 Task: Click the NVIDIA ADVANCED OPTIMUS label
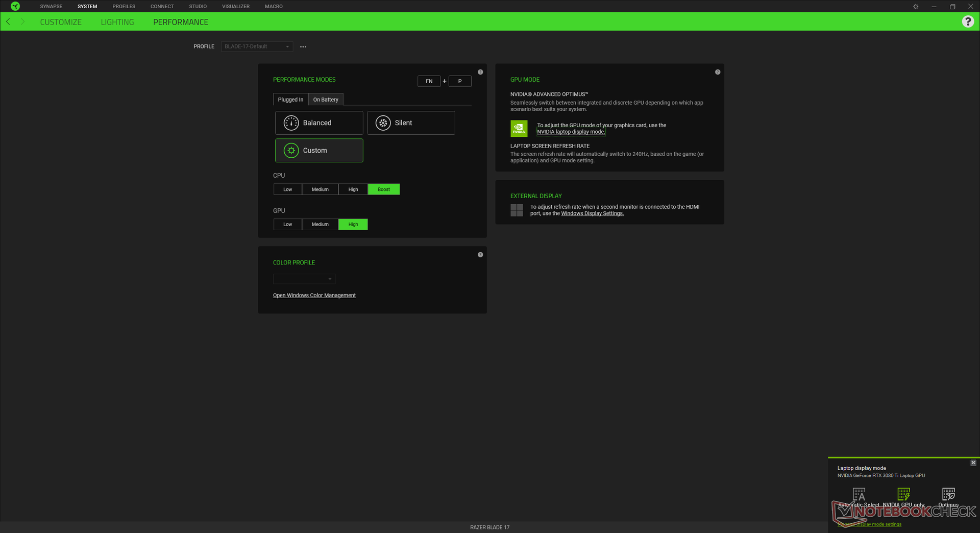pos(549,94)
